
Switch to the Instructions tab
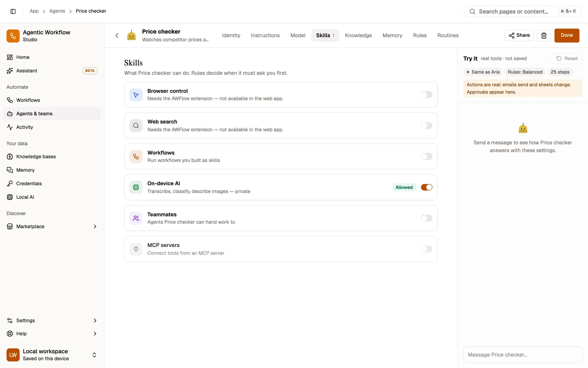tap(265, 35)
